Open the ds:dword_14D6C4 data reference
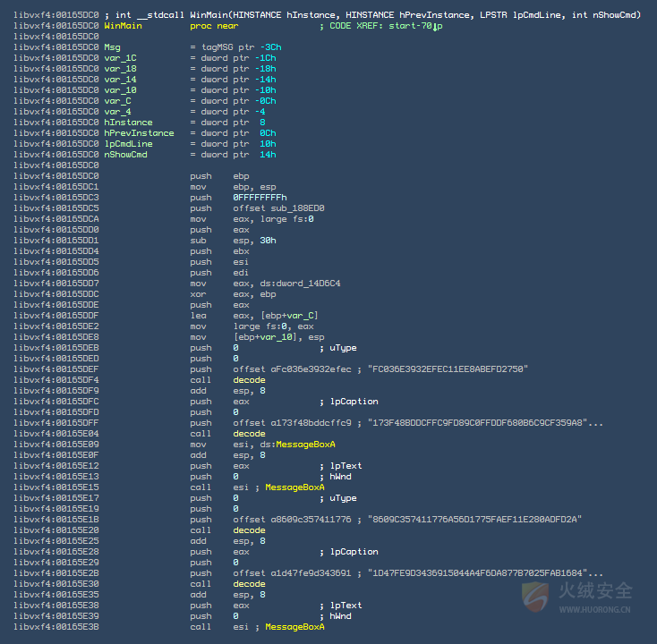Viewport: 657px width, 644px height. click(300, 284)
